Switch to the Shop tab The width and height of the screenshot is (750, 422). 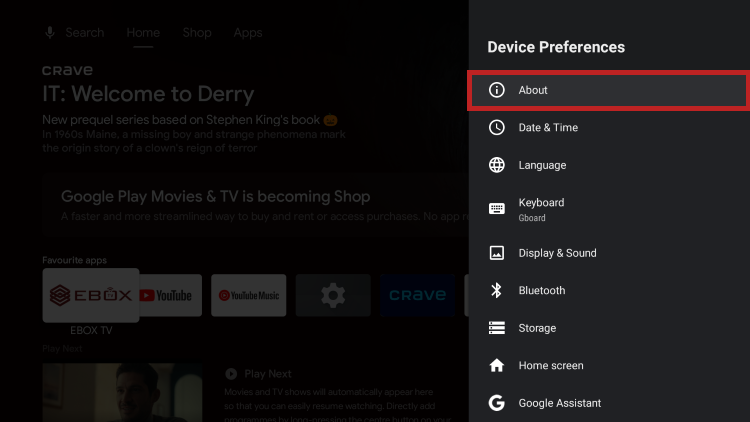197,33
